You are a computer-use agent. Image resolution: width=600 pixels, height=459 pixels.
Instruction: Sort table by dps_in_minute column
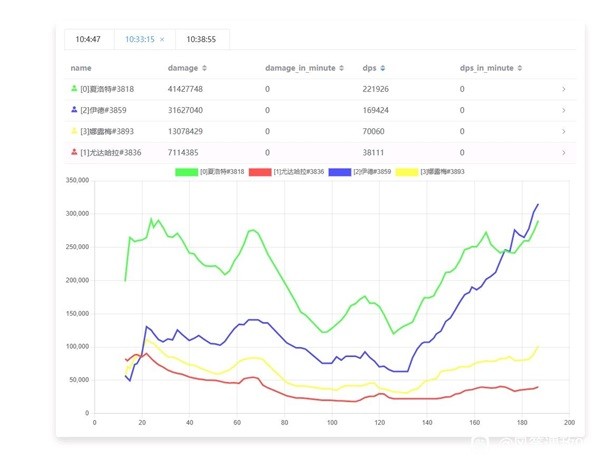coord(519,68)
